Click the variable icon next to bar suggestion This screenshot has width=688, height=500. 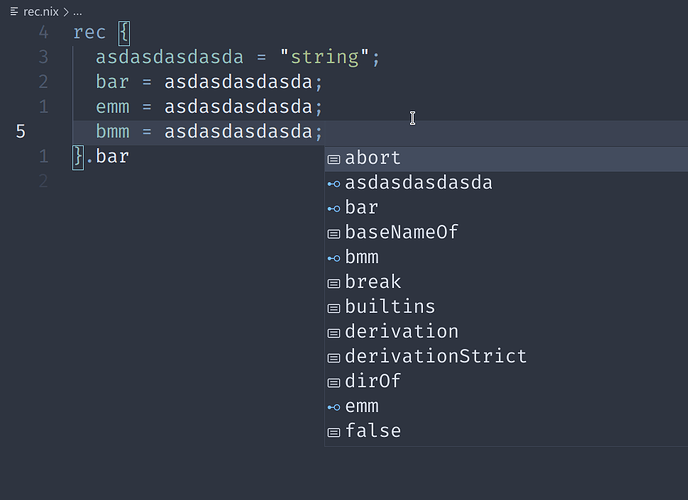334,209
